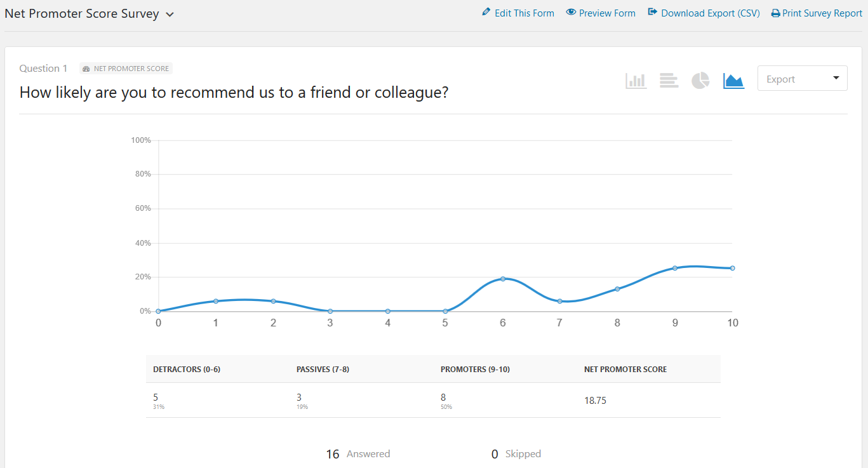This screenshot has width=868, height=468.
Task: Switch to pie chart view
Action: [x=700, y=81]
